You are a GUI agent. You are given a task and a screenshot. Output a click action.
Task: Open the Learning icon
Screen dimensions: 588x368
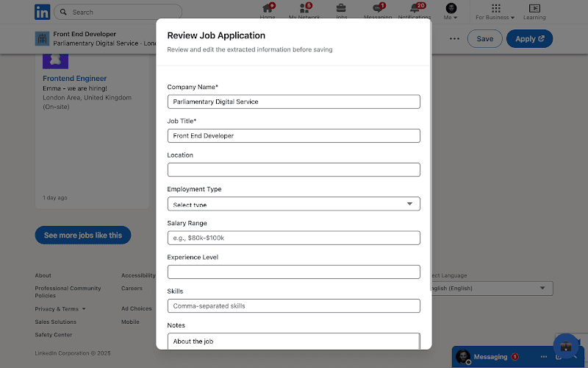coord(534,9)
